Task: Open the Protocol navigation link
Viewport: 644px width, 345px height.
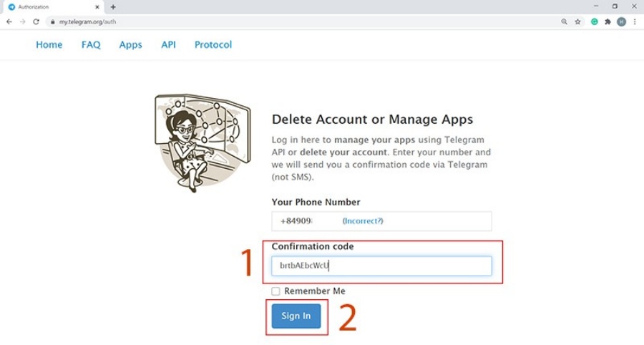Action: 213,44
